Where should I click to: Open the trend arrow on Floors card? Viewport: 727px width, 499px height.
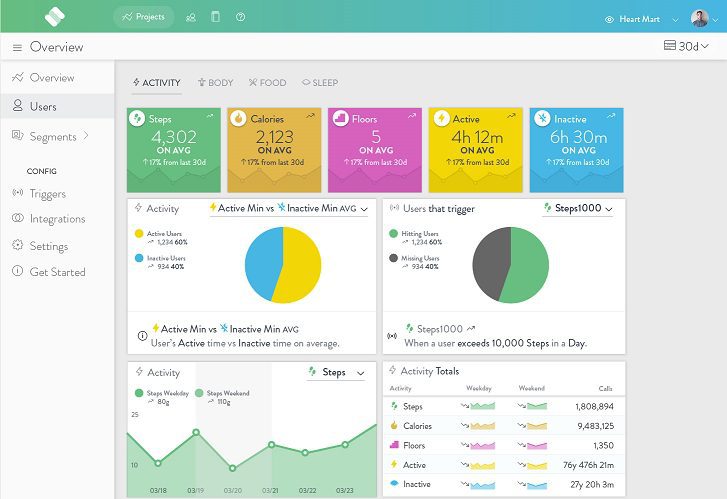click(x=412, y=116)
